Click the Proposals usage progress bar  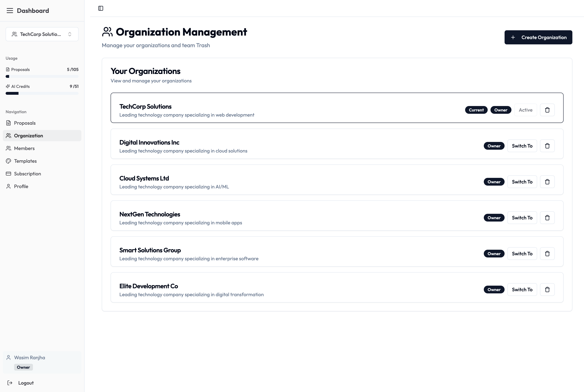42,76
